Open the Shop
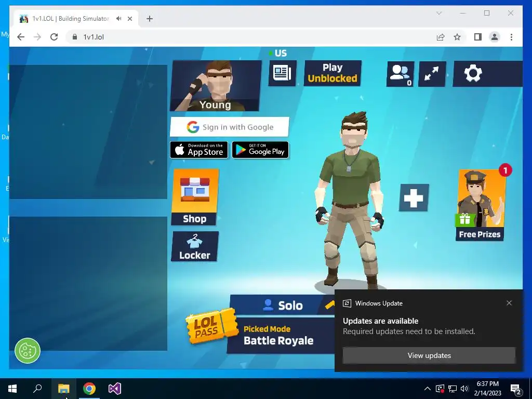This screenshot has width=532, height=399. pos(195,197)
